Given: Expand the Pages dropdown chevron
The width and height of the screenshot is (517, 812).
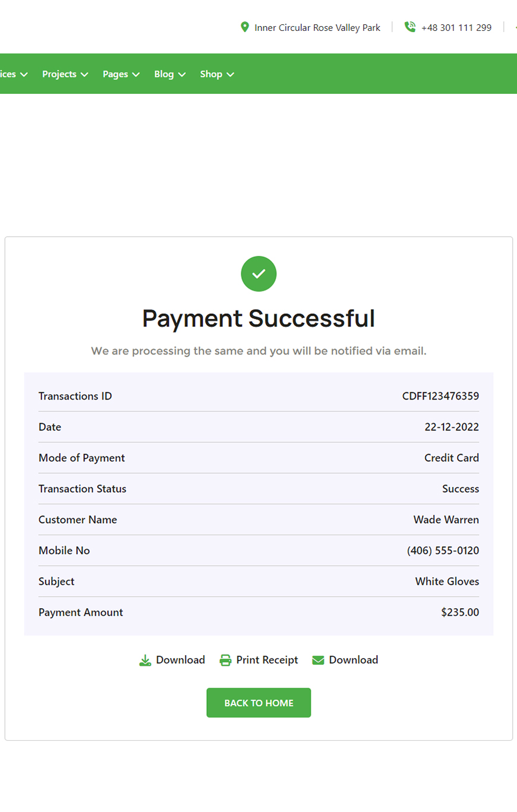Looking at the screenshot, I should point(136,74).
